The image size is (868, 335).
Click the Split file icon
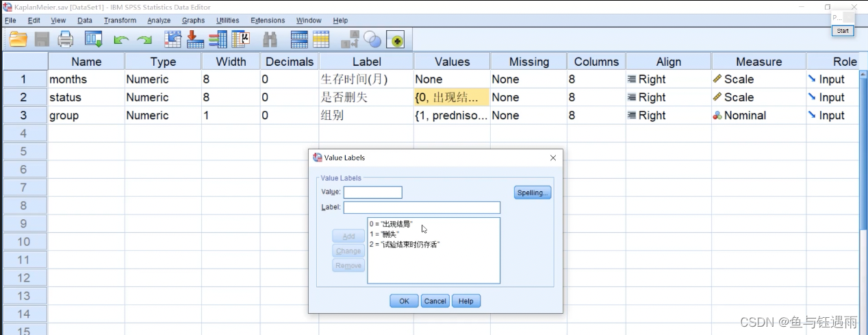299,40
